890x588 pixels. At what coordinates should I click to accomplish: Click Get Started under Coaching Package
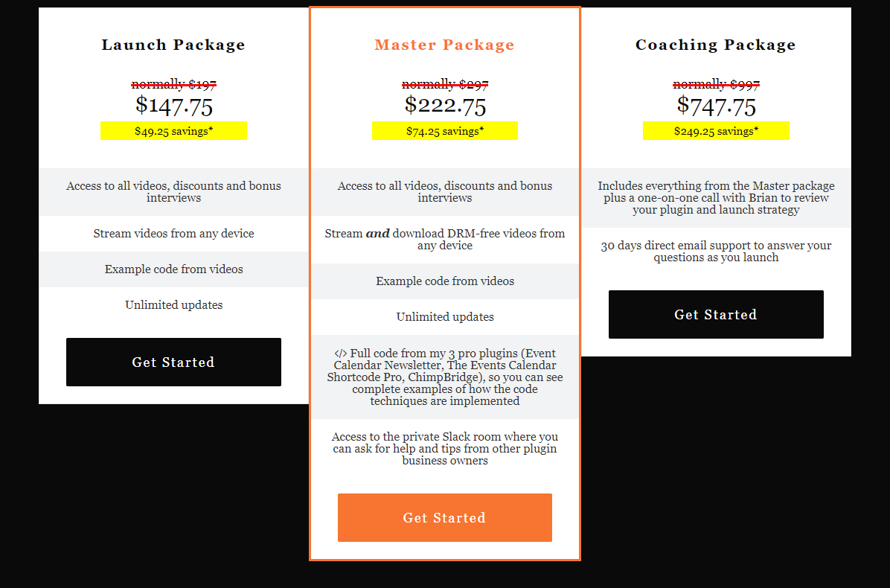pyautogui.click(x=716, y=315)
